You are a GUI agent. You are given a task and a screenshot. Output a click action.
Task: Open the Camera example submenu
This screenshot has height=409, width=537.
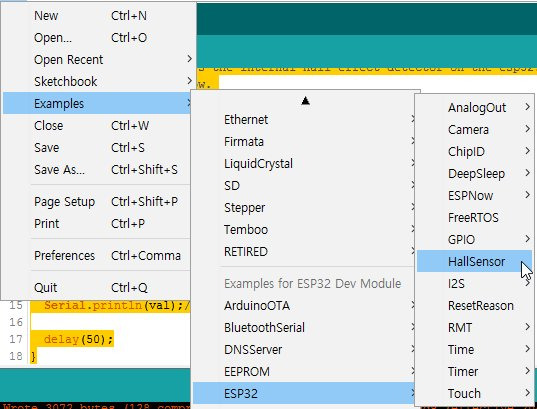[x=474, y=129]
